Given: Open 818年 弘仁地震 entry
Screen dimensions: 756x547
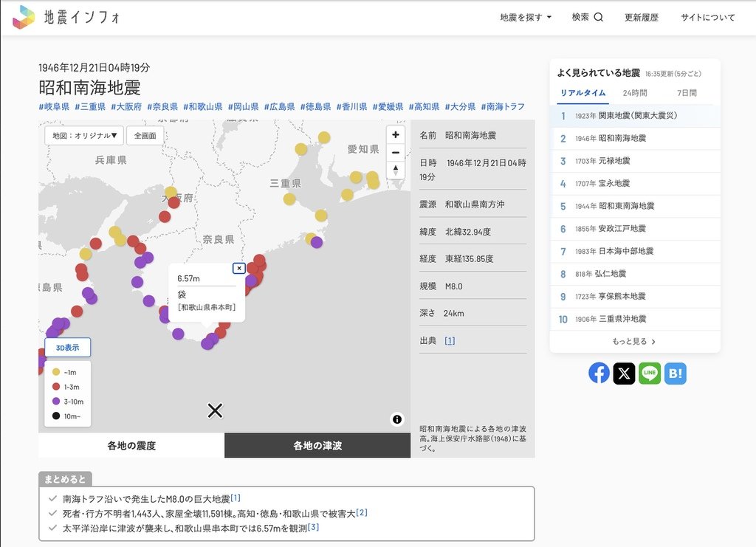Looking at the screenshot, I should coord(635,274).
